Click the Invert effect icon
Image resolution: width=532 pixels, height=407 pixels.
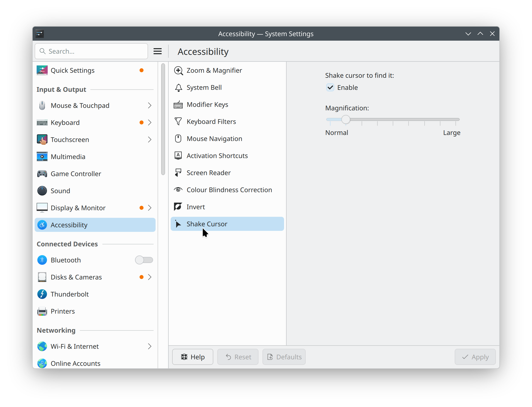click(x=178, y=207)
